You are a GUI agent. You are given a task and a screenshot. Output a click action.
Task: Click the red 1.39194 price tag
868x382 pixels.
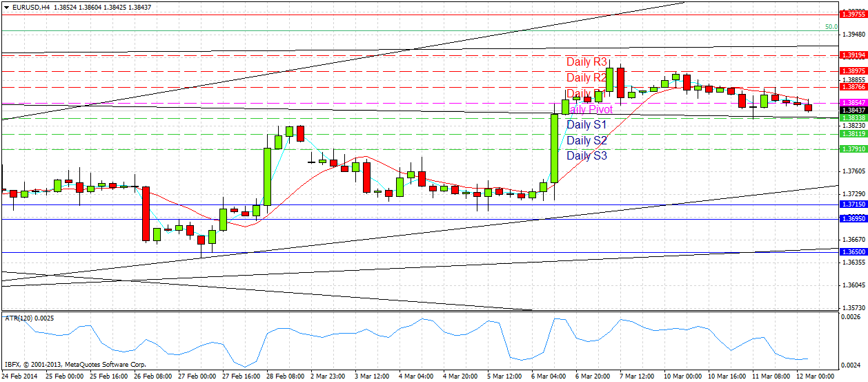point(853,55)
